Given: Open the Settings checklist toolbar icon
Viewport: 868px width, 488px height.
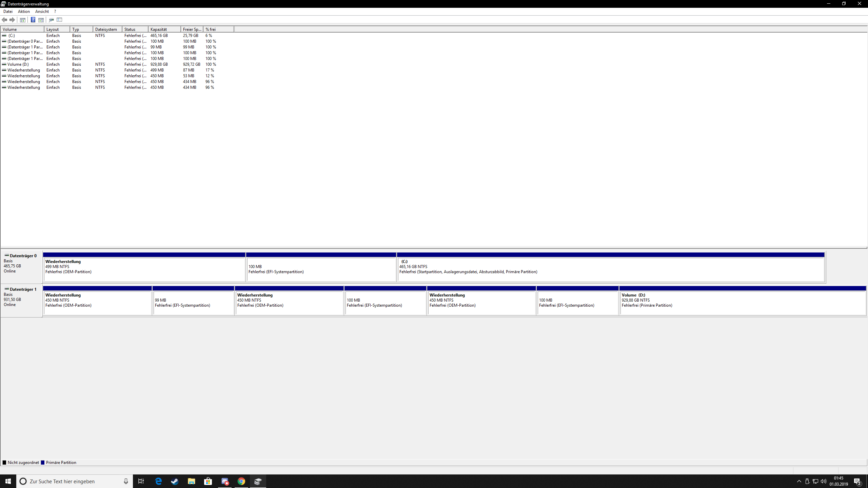Looking at the screenshot, I should [60, 20].
